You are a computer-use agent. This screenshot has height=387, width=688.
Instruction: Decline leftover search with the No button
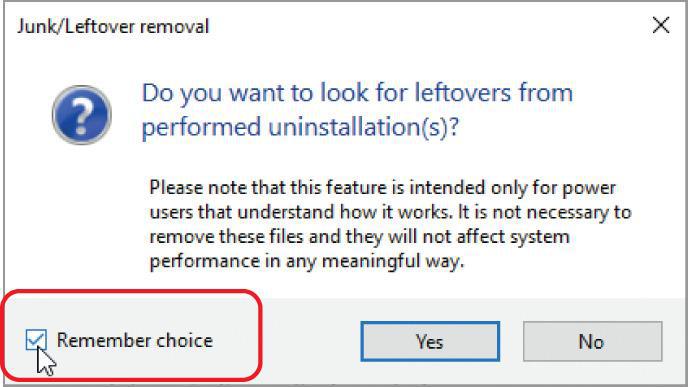592,341
